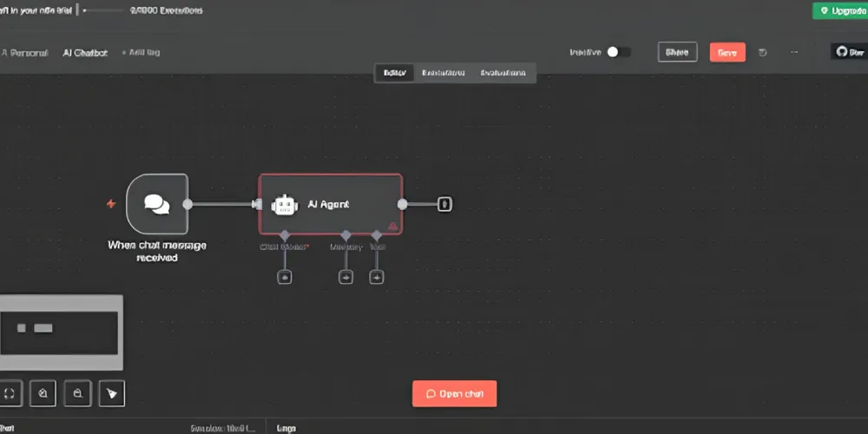Click the green Upgrade button
This screenshot has width=868, height=434.
click(x=840, y=10)
